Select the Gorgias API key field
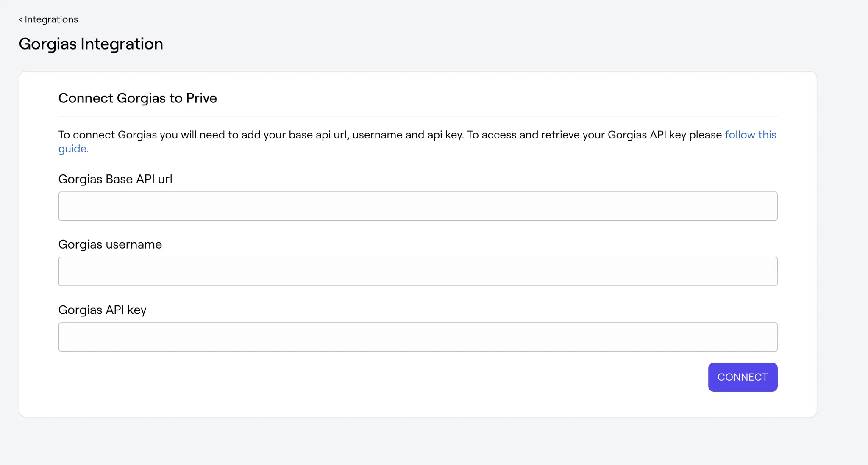 click(x=417, y=337)
